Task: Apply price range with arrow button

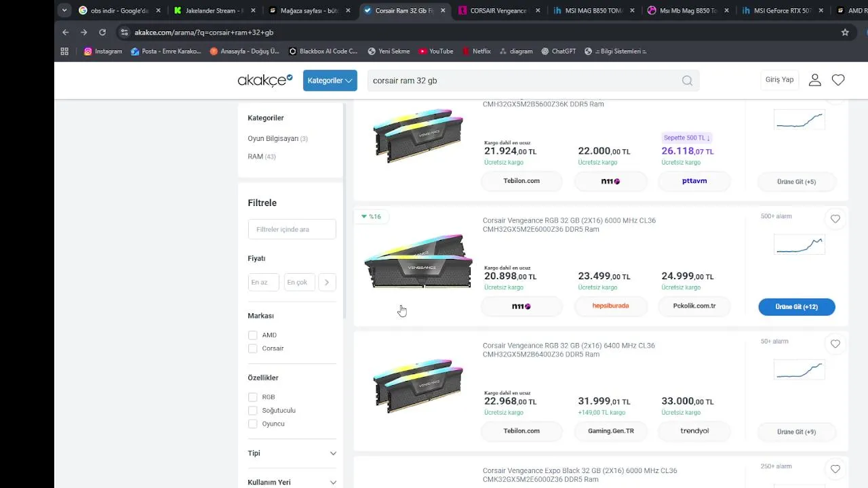Action: (x=327, y=282)
